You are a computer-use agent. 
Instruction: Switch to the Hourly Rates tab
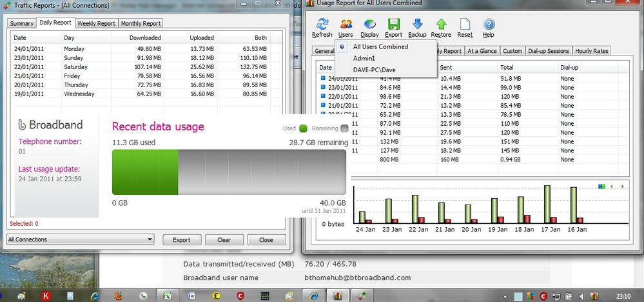[592, 51]
